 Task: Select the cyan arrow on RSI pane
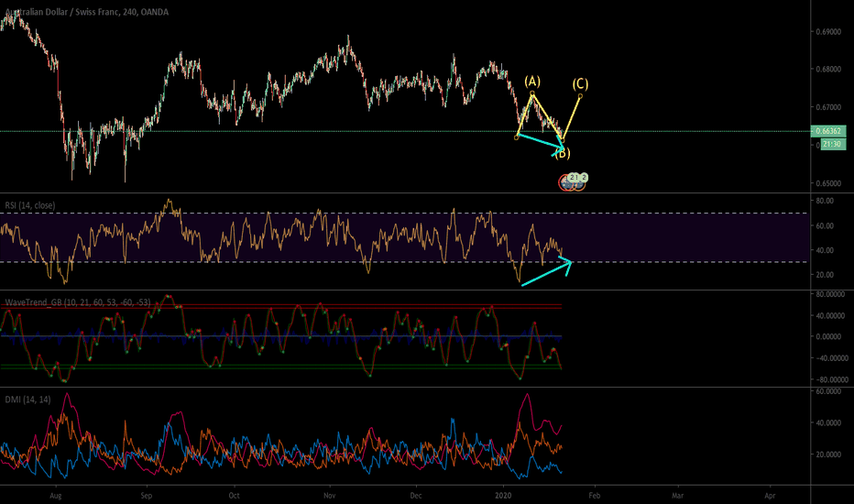[x=547, y=274]
